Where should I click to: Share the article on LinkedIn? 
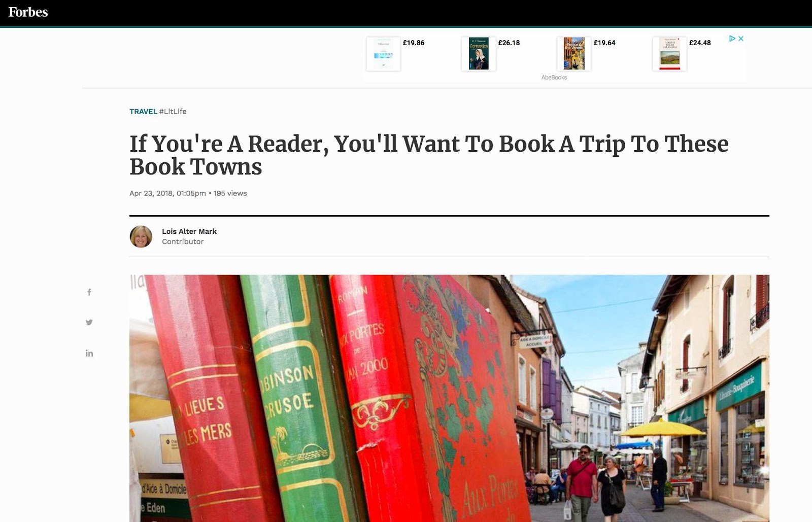pyautogui.click(x=89, y=353)
